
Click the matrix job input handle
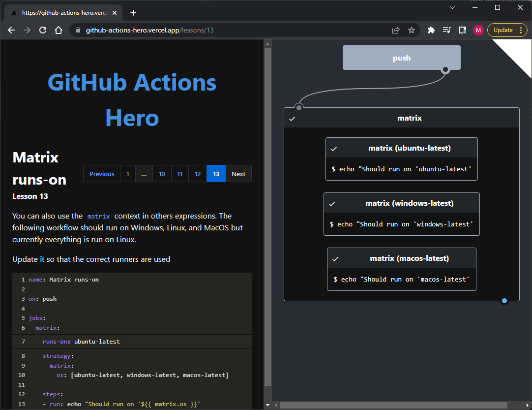299,108
